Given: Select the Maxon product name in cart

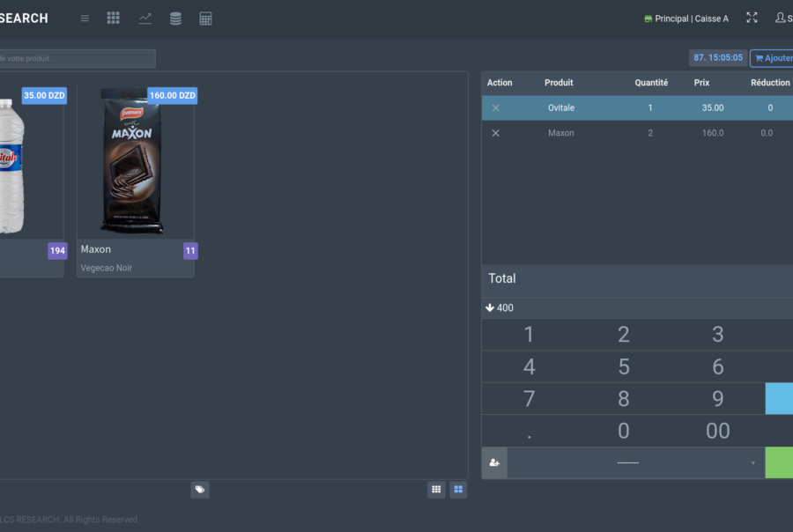Looking at the screenshot, I should click(x=561, y=133).
